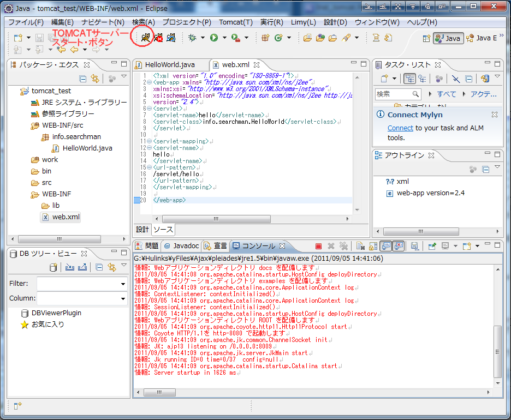Open the Debug button dropdown arrow
Image resolution: width=511 pixels, height=420 pixels.
(203, 38)
